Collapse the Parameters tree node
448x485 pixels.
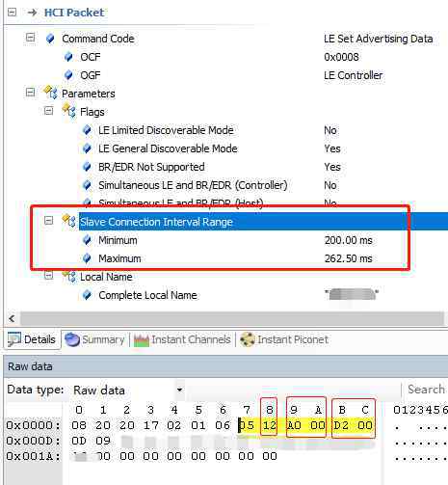(30, 93)
